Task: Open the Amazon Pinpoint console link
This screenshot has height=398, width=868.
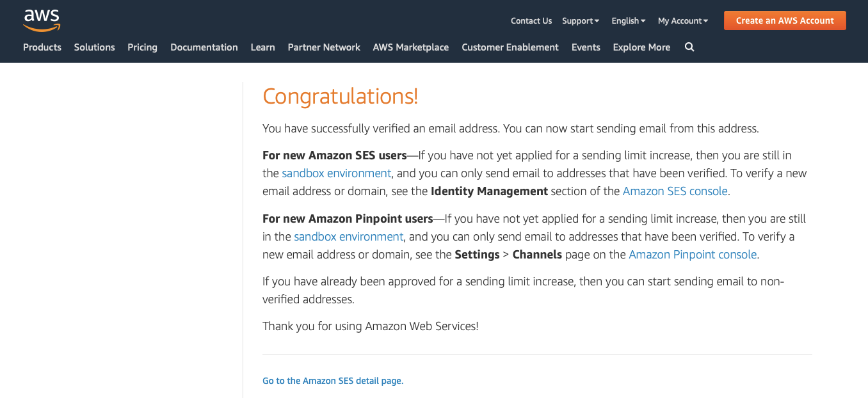Action: [x=693, y=254]
